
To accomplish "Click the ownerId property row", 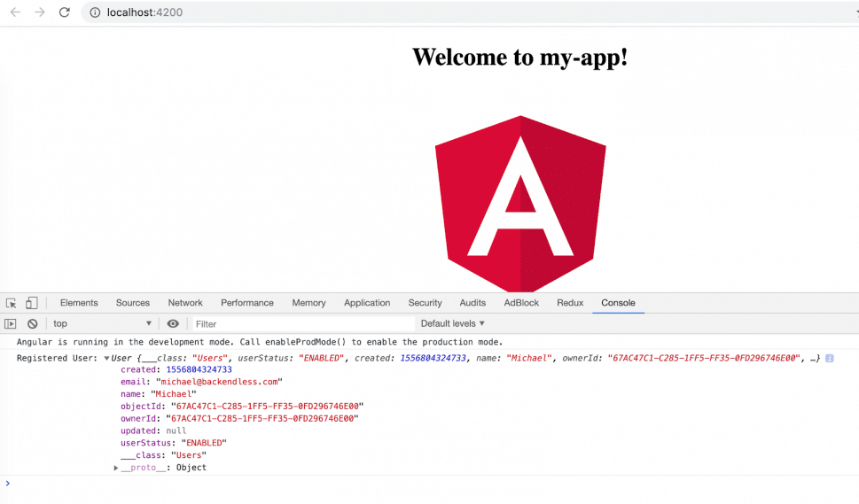I will point(239,418).
